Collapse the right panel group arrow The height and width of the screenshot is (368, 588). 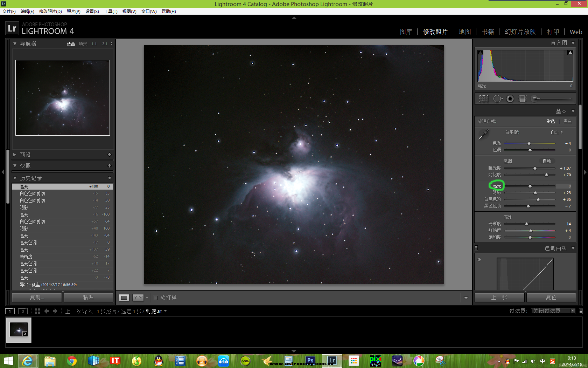[585, 172]
